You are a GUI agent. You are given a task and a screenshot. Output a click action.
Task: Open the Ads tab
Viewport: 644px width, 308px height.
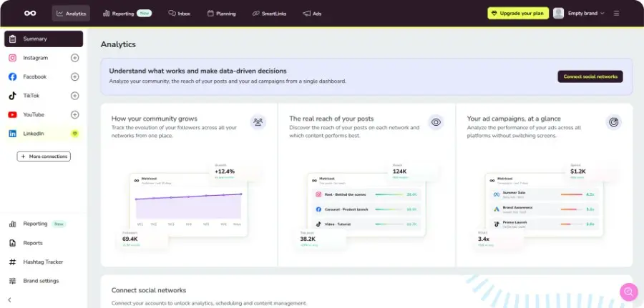click(x=312, y=14)
